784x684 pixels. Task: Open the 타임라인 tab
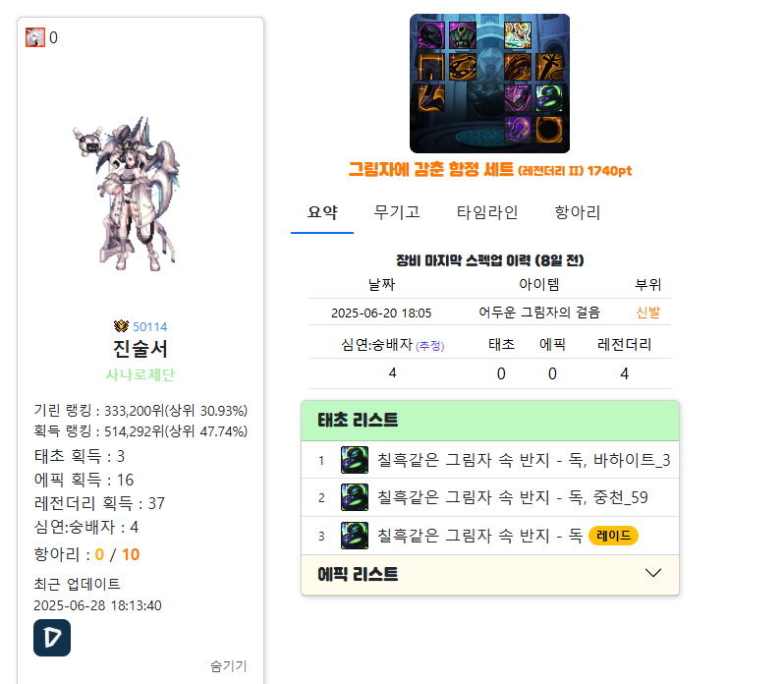click(x=487, y=212)
